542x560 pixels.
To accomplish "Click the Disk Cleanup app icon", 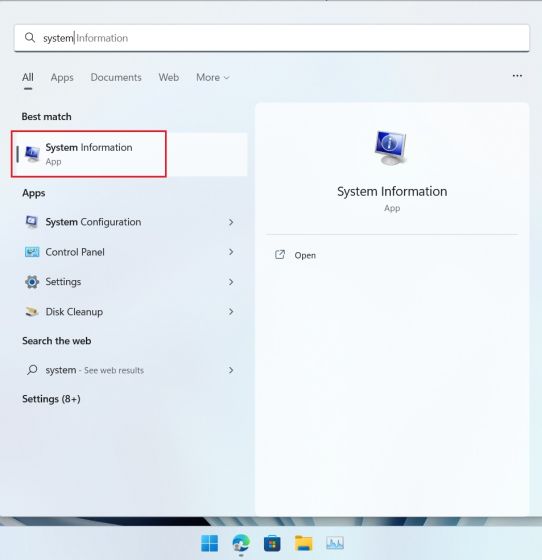I will point(32,312).
